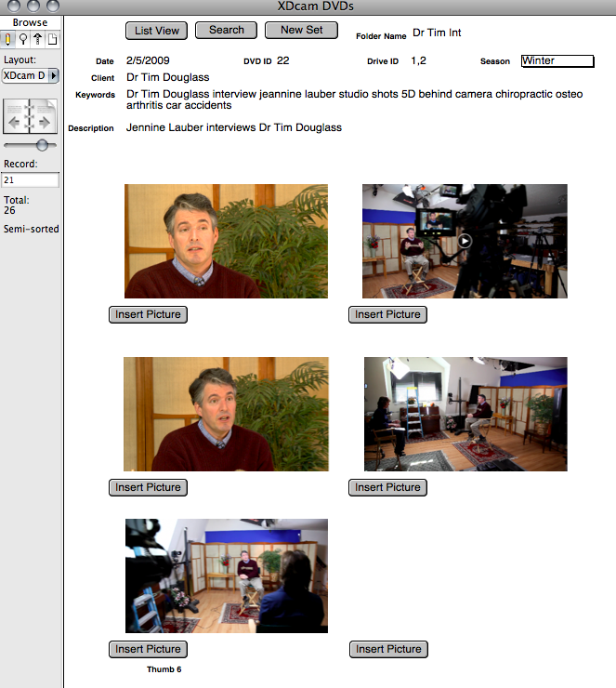
Task: Switch to Preview mode page icon
Action: [52, 39]
